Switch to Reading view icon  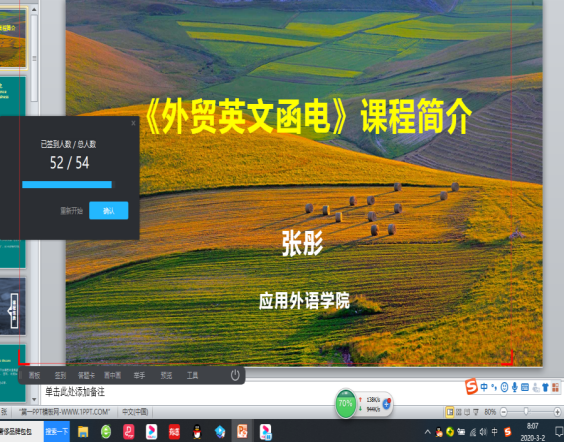[467, 412]
